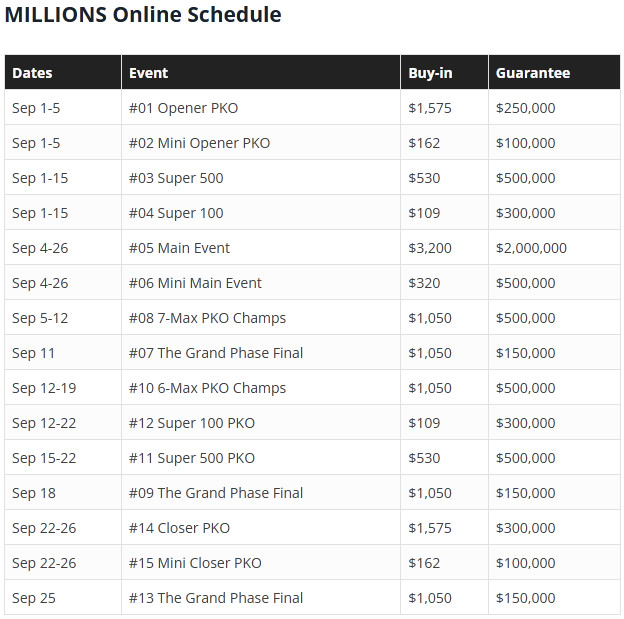Click the #14 Closer PKO event
Viewport: 624px width, 619px height.
pos(179,528)
